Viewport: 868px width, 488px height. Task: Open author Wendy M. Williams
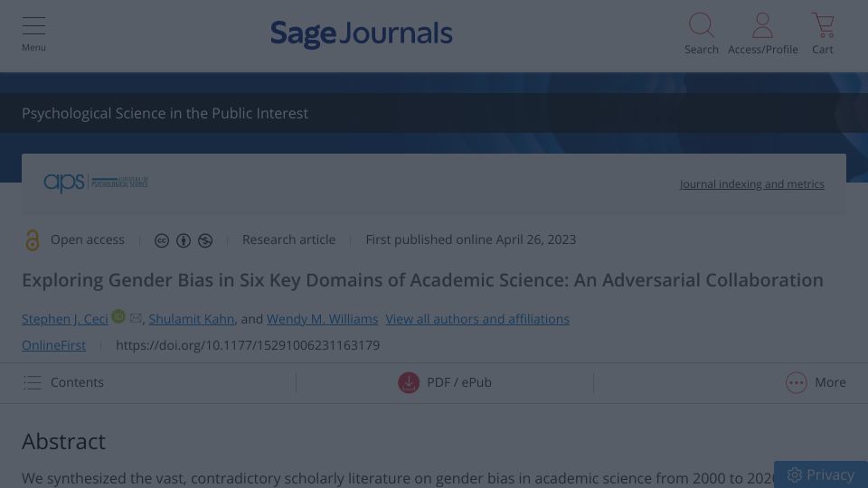pyautogui.click(x=322, y=319)
